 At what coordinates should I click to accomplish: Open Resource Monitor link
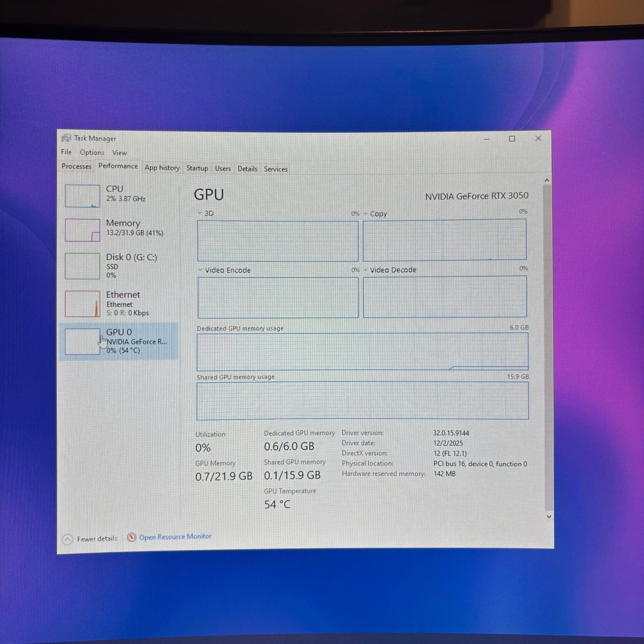tap(175, 537)
